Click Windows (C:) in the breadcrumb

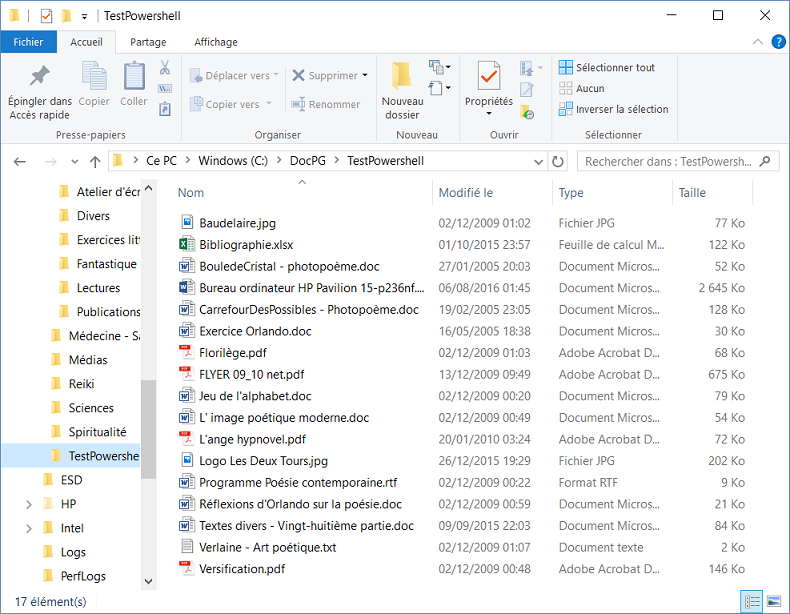pos(233,161)
